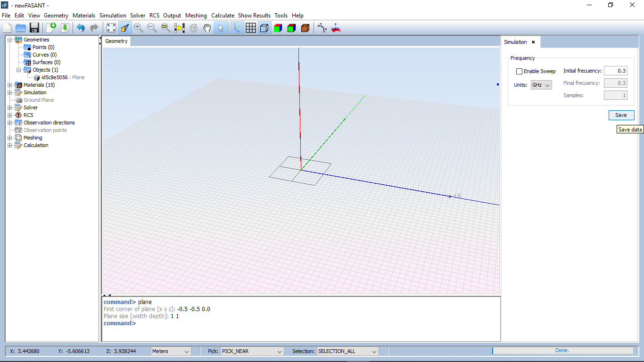Image resolution: width=644 pixels, height=362 pixels.
Task: Enable the Sweep checkbox
Action: [x=520, y=71]
